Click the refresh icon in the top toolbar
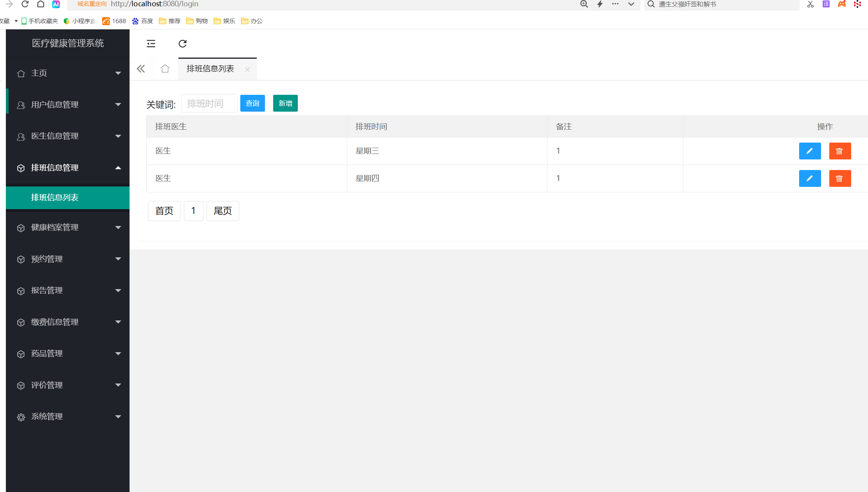868x492 pixels. tap(182, 43)
